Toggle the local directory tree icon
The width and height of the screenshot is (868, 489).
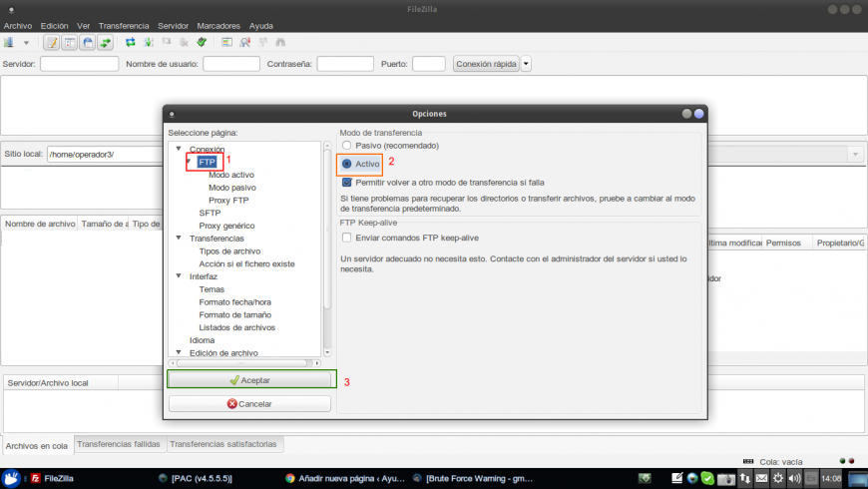pyautogui.click(x=70, y=43)
